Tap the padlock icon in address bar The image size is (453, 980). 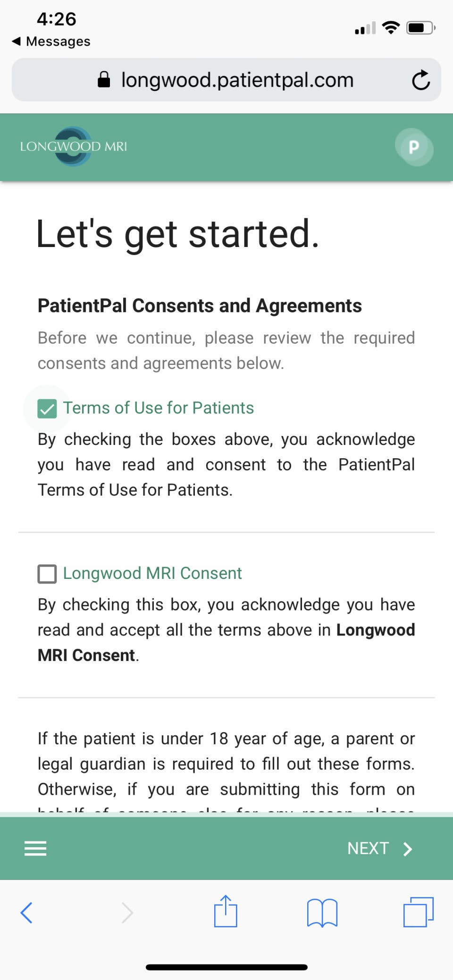click(104, 80)
